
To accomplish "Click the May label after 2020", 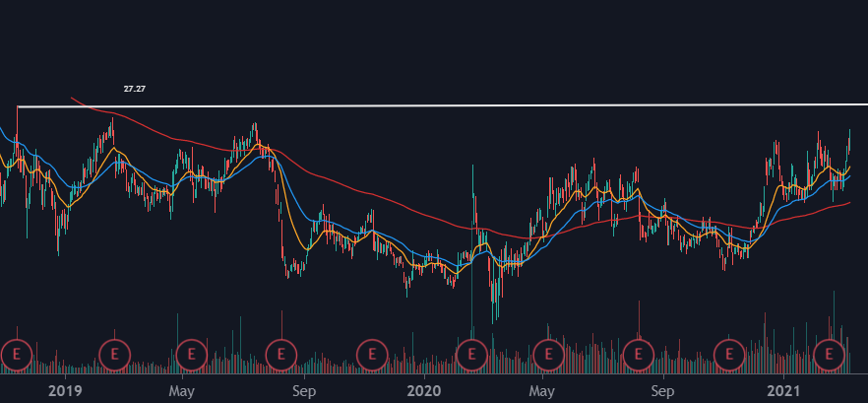I will pyautogui.click(x=542, y=392).
